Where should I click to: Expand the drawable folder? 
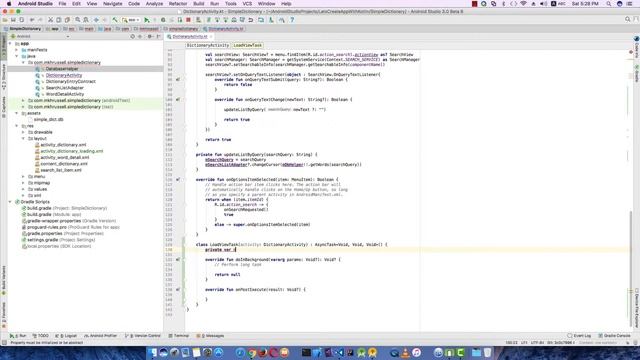23,132
